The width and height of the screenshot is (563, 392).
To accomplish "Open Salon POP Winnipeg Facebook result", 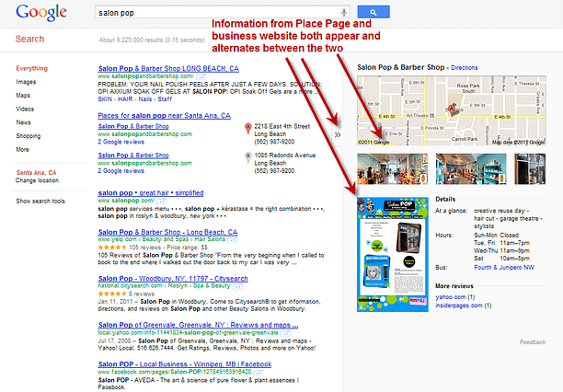I will coord(185,364).
